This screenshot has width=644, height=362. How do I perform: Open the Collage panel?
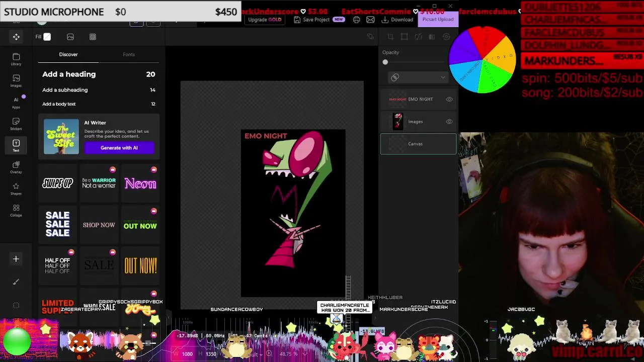tap(16, 211)
